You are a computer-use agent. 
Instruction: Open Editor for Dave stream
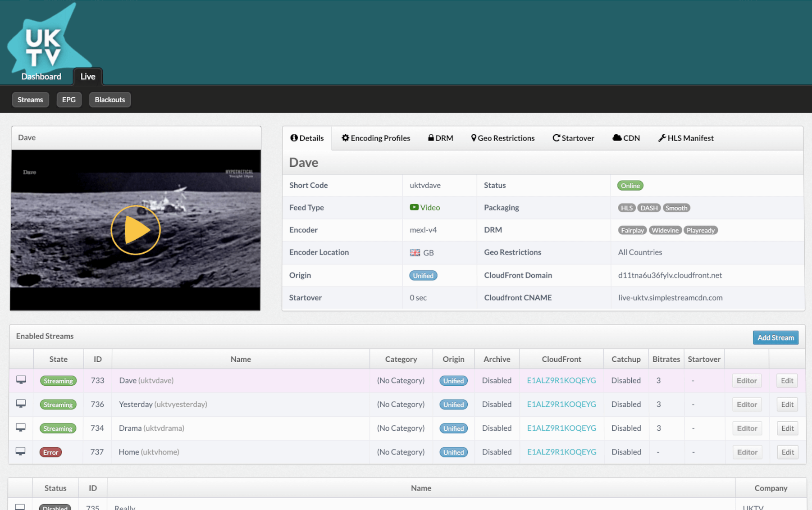pos(747,381)
